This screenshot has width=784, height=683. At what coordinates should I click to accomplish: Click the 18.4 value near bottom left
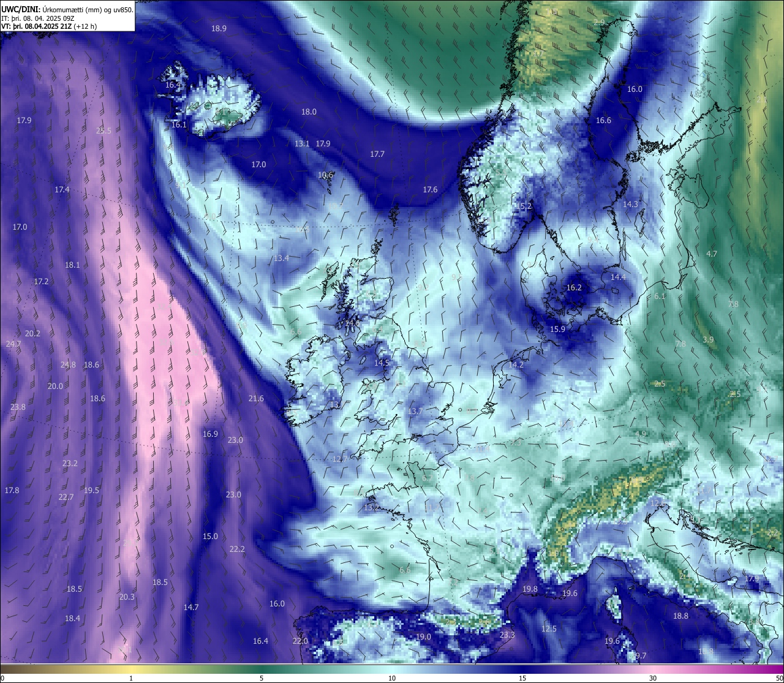pyautogui.click(x=72, y=619)
